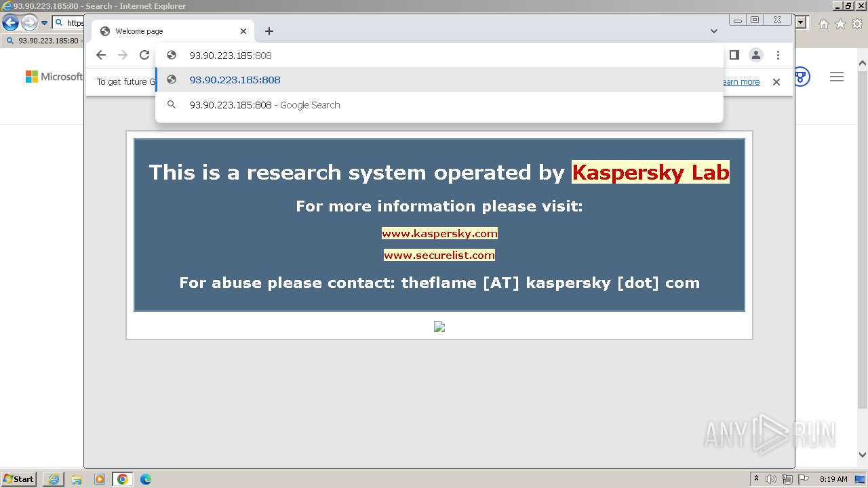The height and width of the screenshot is (488, 868).
Task: Click into Chrome's address bar text
Action: pyautogui.click(x=231, y=56)
